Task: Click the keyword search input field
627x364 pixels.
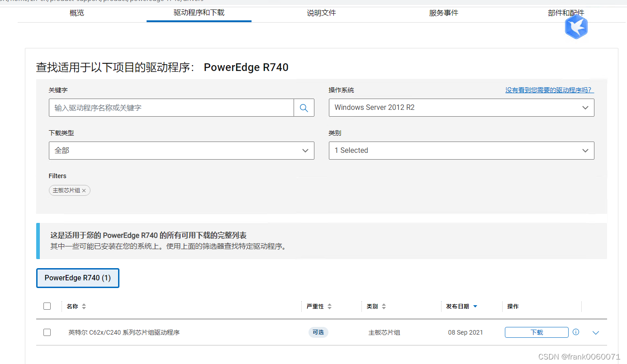Action: click(171, 108)
